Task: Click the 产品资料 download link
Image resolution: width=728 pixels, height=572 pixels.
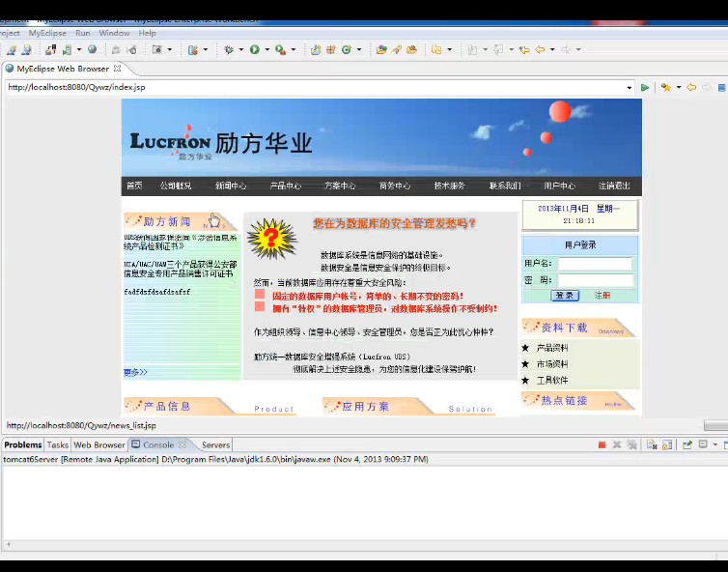Action: 552,348
